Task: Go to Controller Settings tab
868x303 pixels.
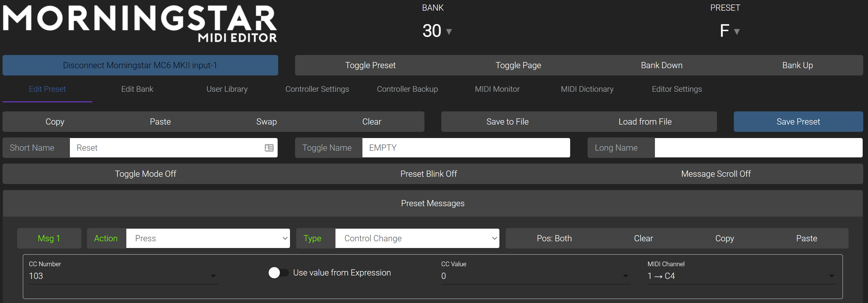Action: (317, 89)
